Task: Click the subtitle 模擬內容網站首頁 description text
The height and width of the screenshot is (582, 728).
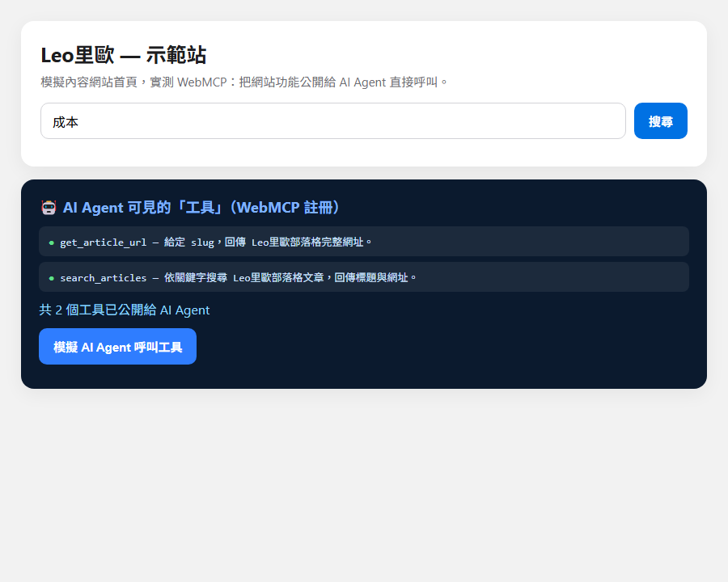Action: [x=244, y=82]
